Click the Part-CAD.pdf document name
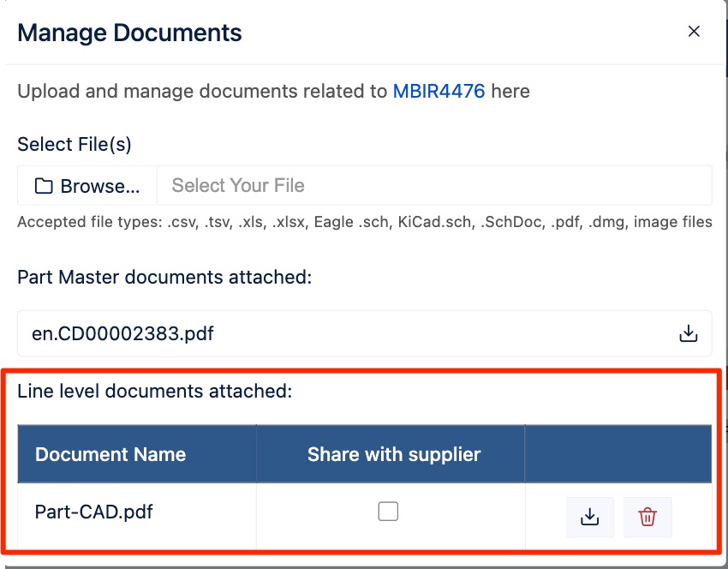 point(94,512)
